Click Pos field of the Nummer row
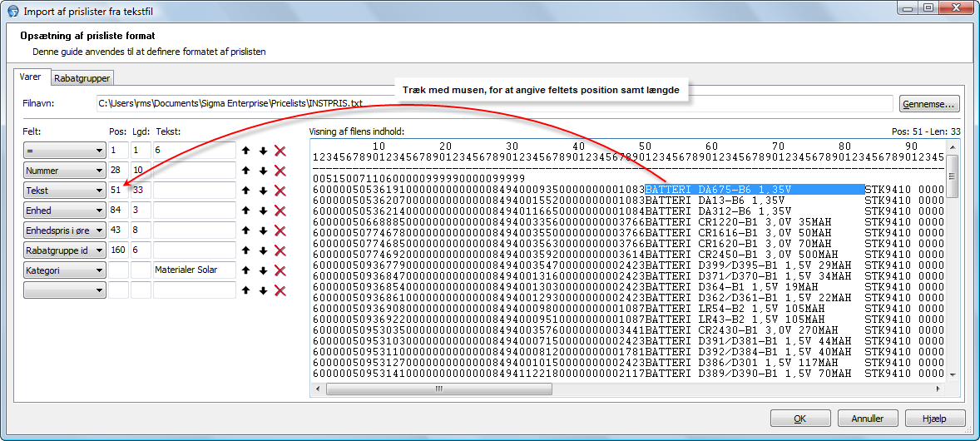980x441 pixels. (x=118, y=171)
